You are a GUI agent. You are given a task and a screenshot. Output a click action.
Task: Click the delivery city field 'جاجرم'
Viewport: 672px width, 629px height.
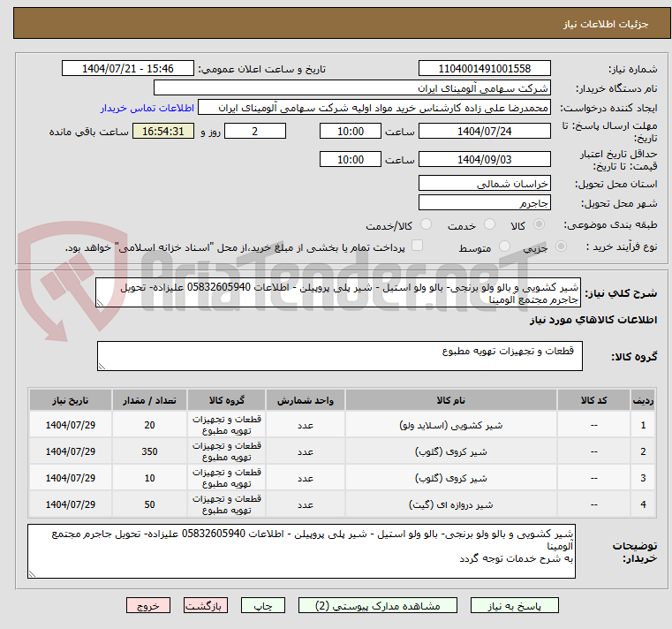(484, 203)
